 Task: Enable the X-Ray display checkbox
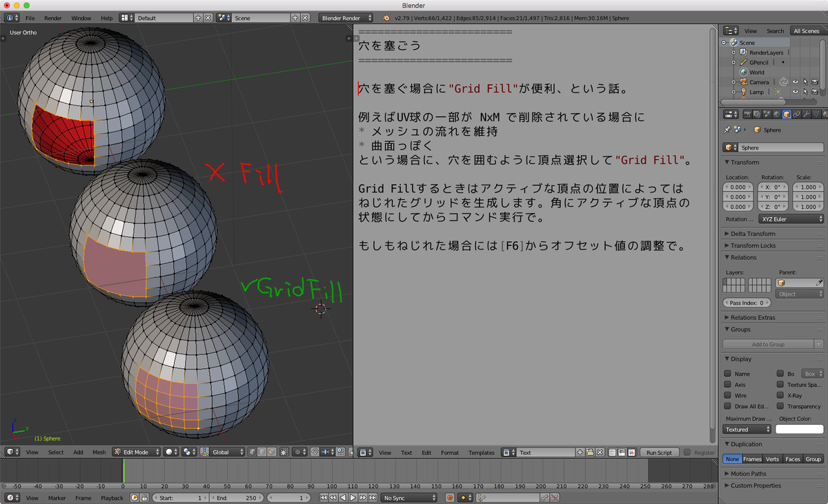pyautogui.click(x=780, y=395)
